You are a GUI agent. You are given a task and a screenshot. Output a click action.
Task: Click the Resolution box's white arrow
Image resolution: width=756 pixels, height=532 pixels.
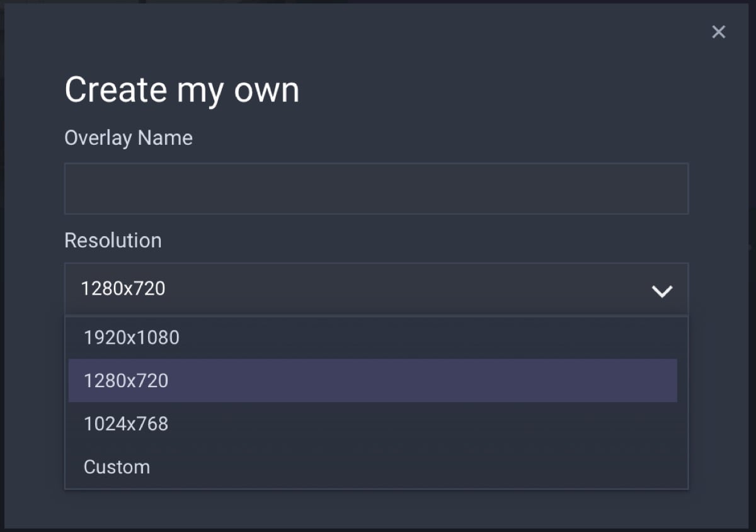pyautogui.click(x=662, y=291)
